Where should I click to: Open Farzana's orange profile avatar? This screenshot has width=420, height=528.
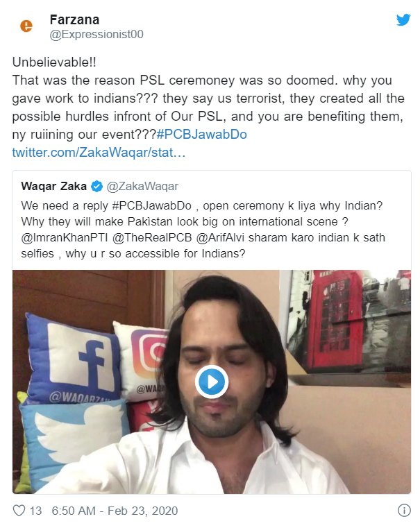[26, 26]
